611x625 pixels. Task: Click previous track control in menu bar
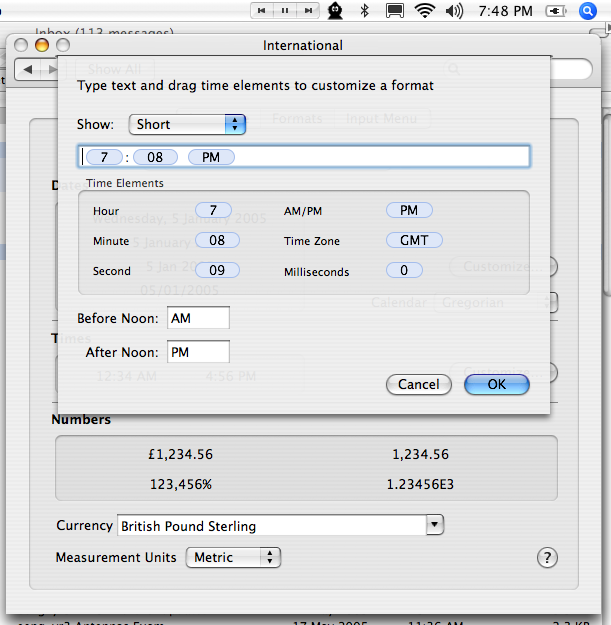(x=262, y=11)
